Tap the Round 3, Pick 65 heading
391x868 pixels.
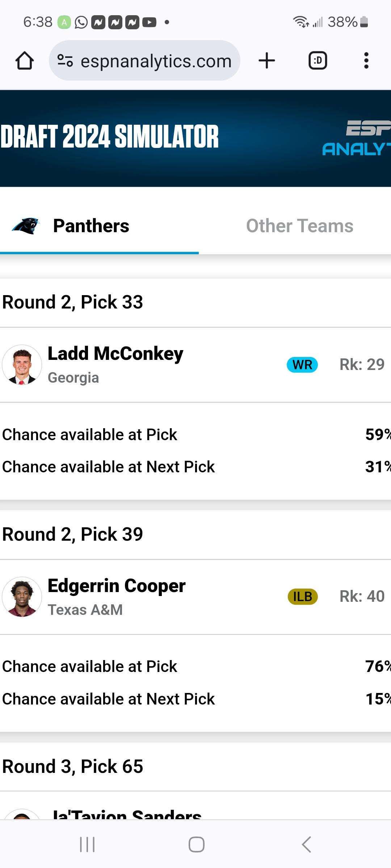[x=72, y=766]
